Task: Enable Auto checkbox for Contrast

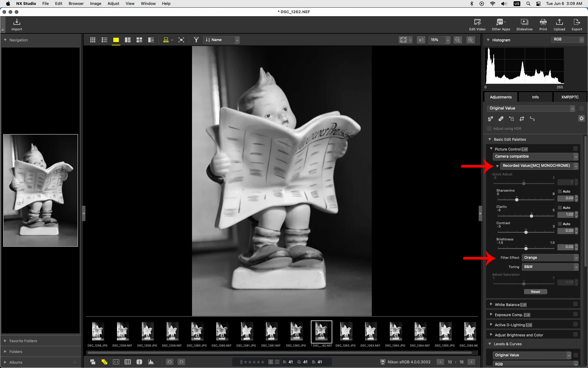Action: pos(560,224)
